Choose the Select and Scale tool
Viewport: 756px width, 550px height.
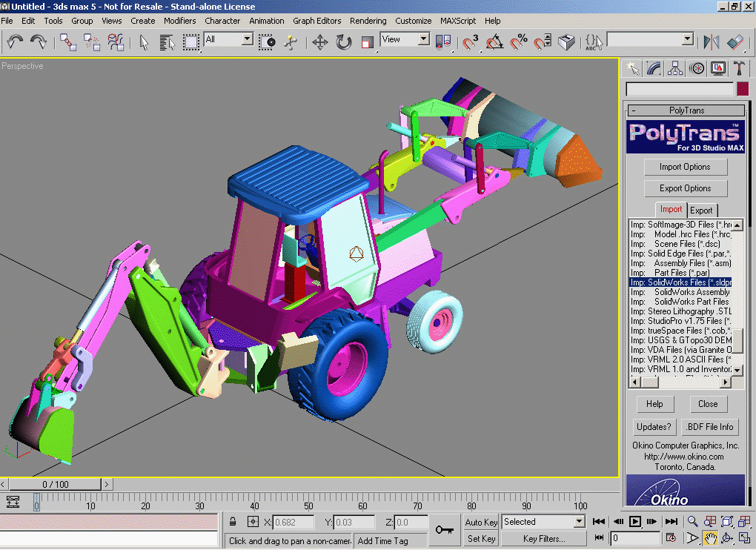367,42
